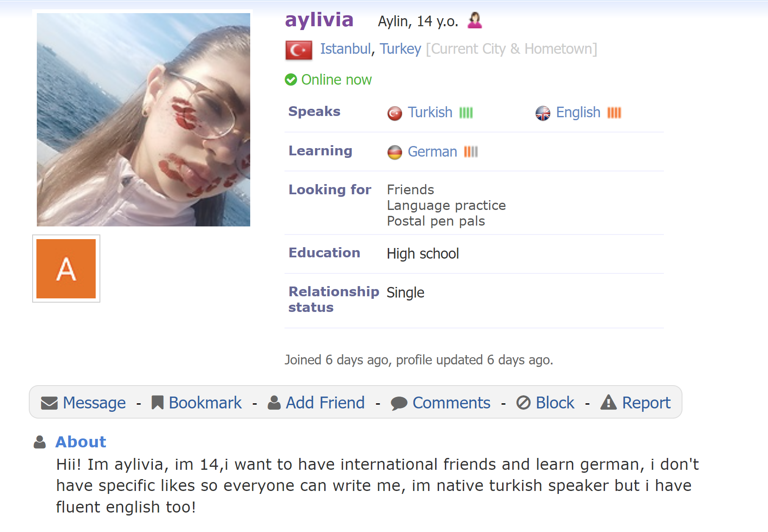Viewport: 768px width, 532px height.
Task: Select the orange letter A thumbnail
Action: [66, 269]
